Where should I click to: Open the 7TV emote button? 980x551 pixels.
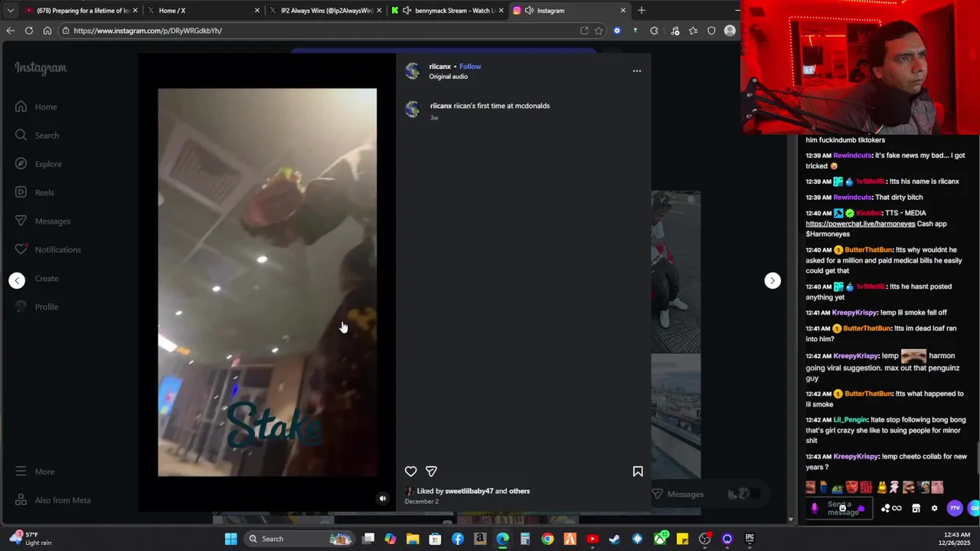tap(954, 508)
